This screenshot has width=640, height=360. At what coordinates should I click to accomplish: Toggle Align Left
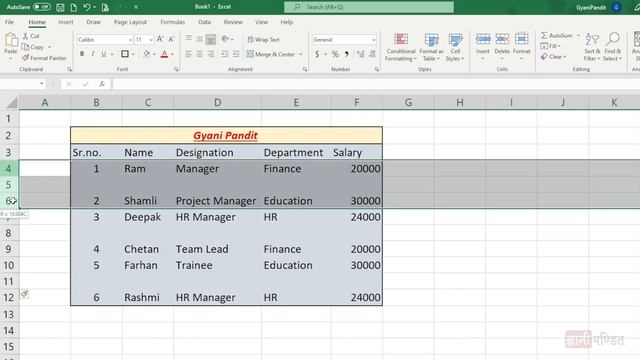click(188, 54)
